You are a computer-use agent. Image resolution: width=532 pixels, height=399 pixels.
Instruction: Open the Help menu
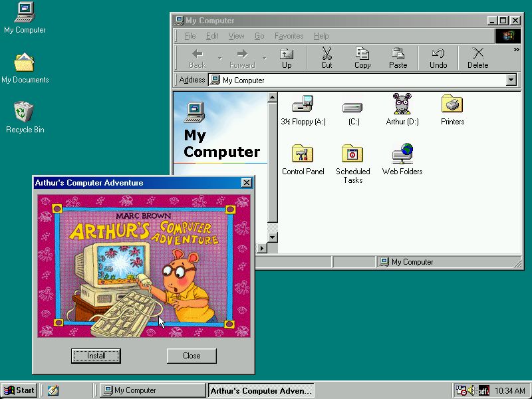pyautogui.click(x=321, y=36)
